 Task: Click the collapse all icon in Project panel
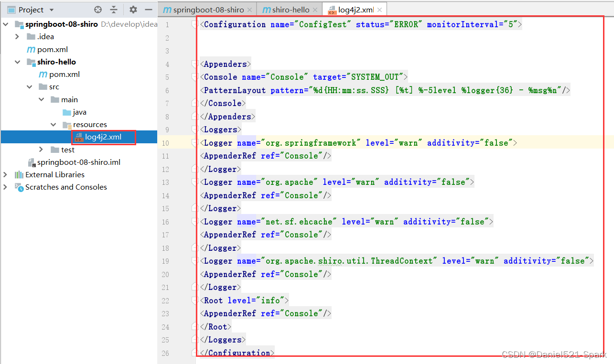[114, 10]
